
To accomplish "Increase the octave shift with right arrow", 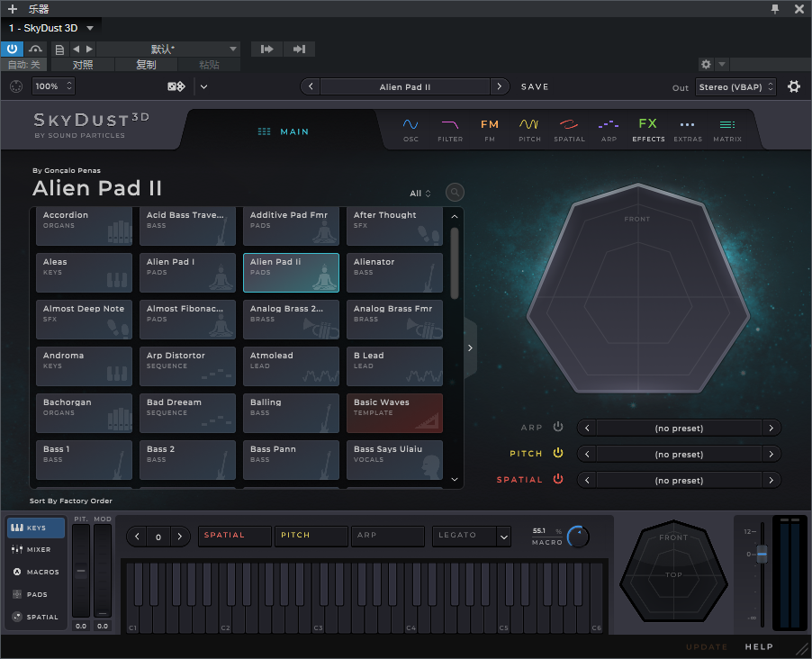I will coord(180,537).
